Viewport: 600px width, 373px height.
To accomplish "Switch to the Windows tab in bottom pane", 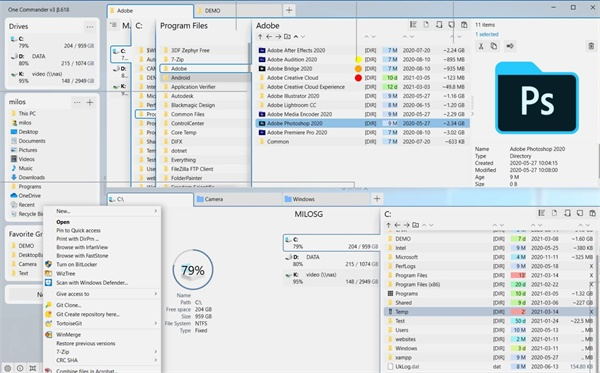I will pos(325,199).
